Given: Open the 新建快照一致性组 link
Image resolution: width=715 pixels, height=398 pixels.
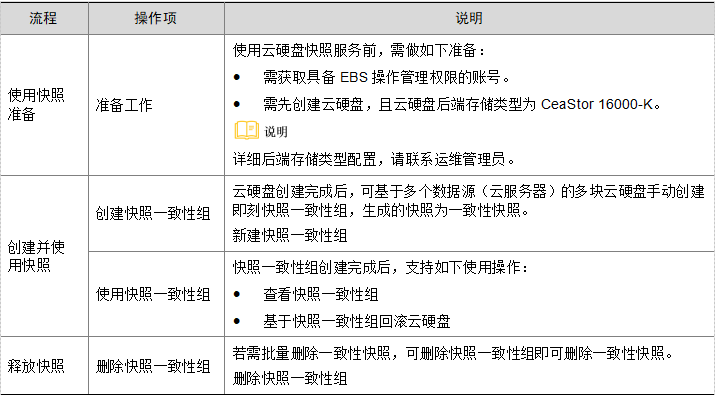Looking at the screenshot, I should pyautogui.click(x=290, y=235).
